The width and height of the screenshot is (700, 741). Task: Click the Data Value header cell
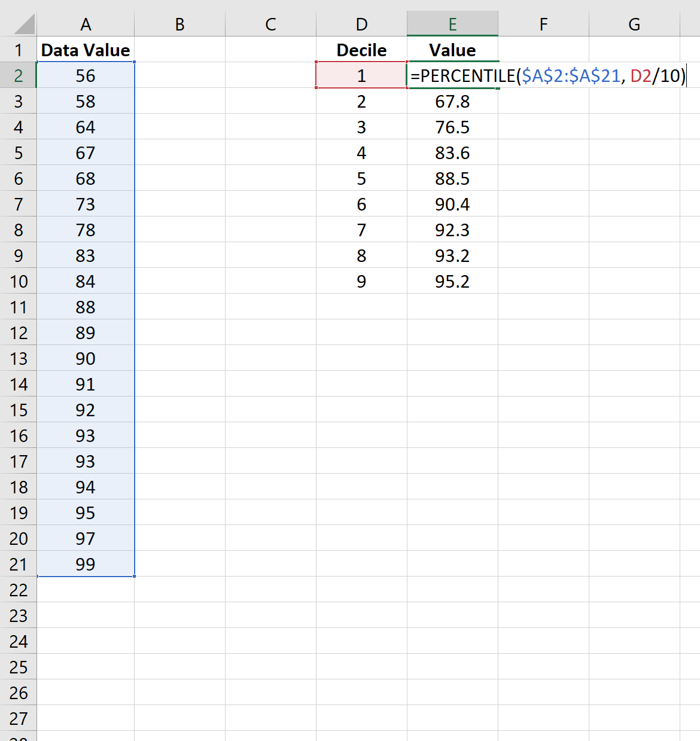(86, 50)
